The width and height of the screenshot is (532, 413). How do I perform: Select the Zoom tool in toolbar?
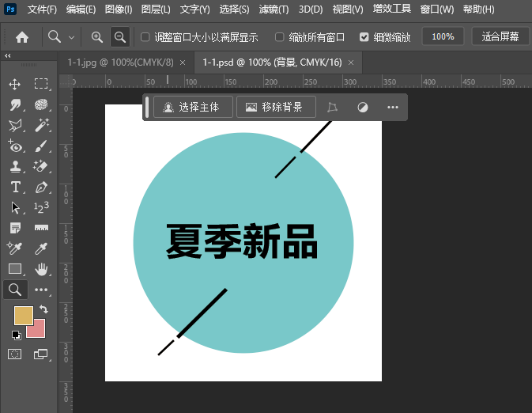coord(15,290)
